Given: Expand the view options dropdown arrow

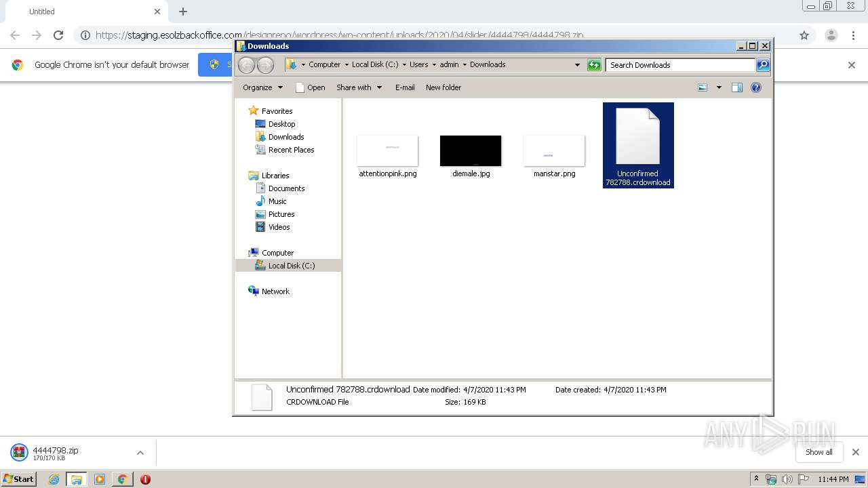Looking at the screenshot, I should (719, 87).
